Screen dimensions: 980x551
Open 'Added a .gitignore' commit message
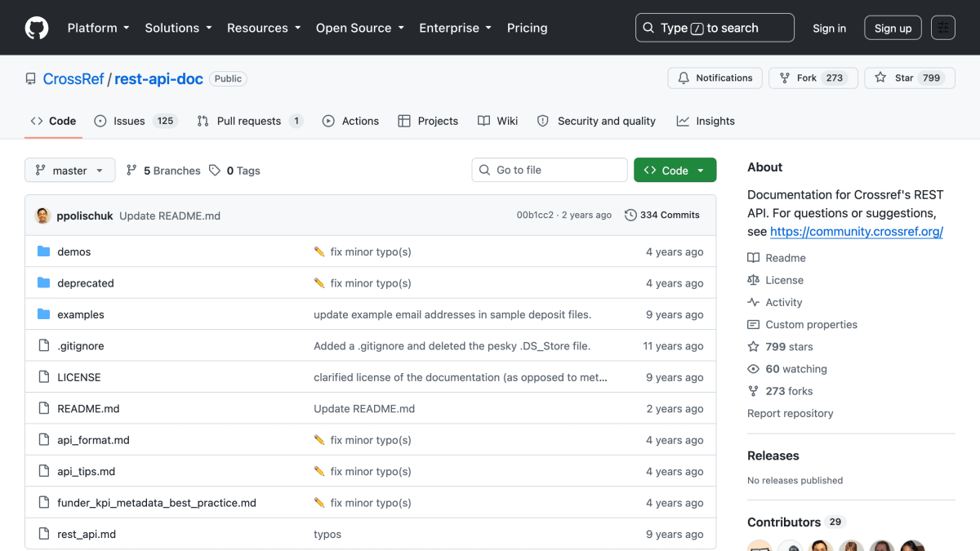click(452, 346)
